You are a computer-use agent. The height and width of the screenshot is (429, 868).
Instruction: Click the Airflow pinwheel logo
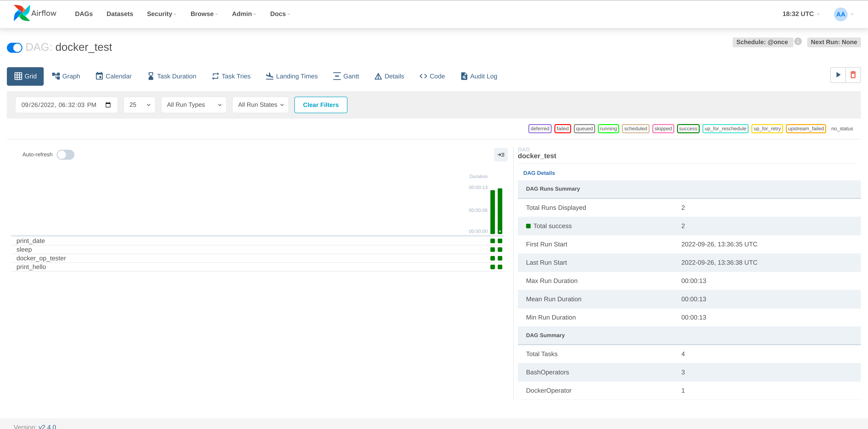tap(21, 13)
